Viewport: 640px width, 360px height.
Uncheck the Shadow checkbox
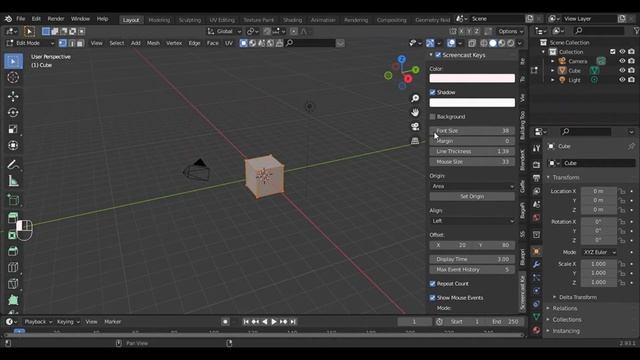point(433,92)
